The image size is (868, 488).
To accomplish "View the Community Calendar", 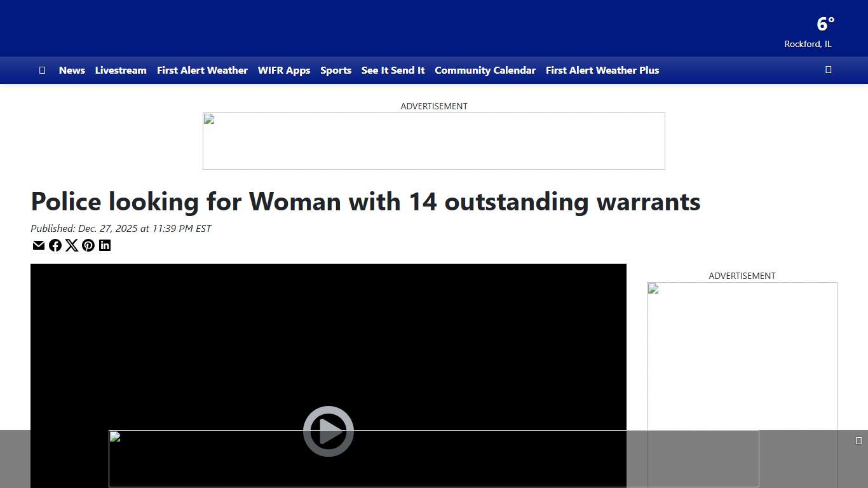I will coord(485,70).
